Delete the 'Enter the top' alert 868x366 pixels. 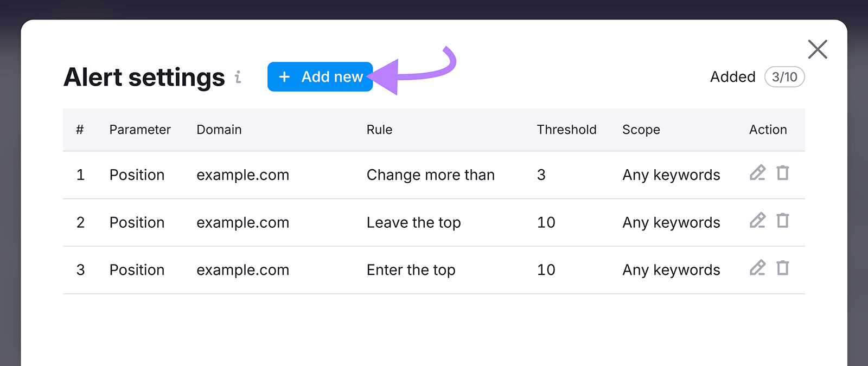(783, 268)
